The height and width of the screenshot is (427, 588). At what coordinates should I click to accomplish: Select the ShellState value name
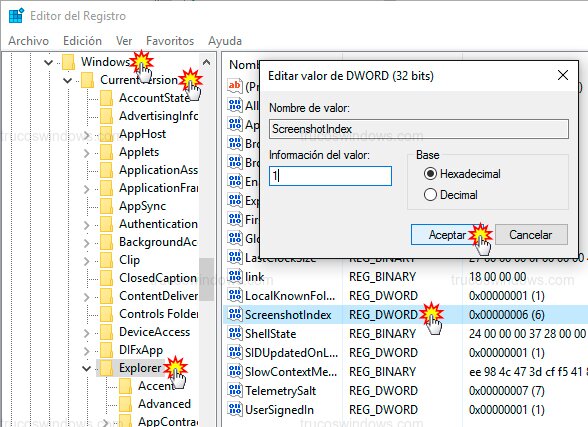[x=270, y=334]
